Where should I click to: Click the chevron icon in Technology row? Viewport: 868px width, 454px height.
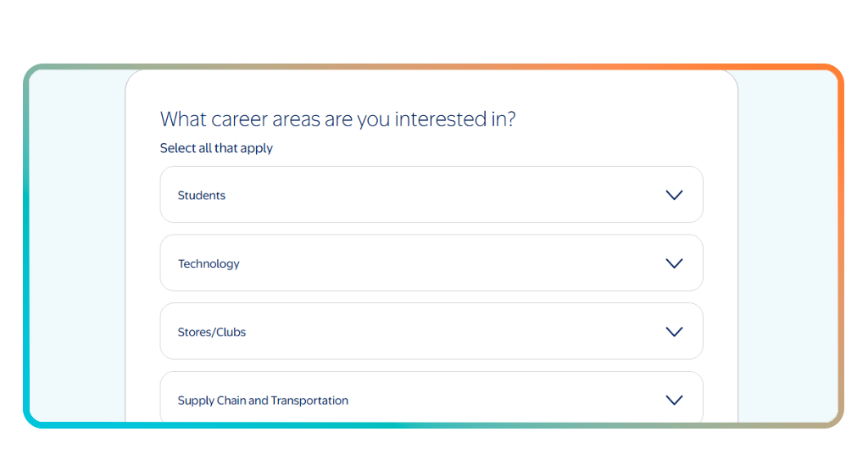(x=674, y=263)
